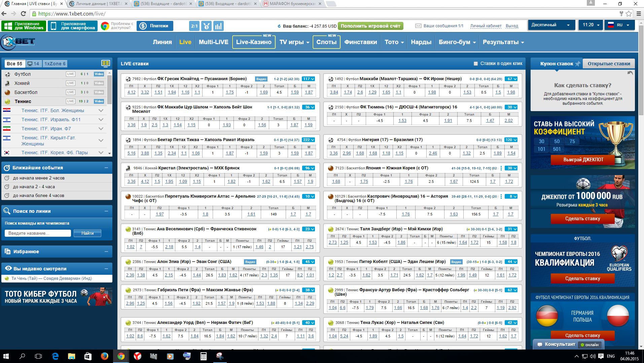This screenshot has width=644, height=363.
Task: Click the Пополнить игровой счёт button
Action: [x=370, y=26]
